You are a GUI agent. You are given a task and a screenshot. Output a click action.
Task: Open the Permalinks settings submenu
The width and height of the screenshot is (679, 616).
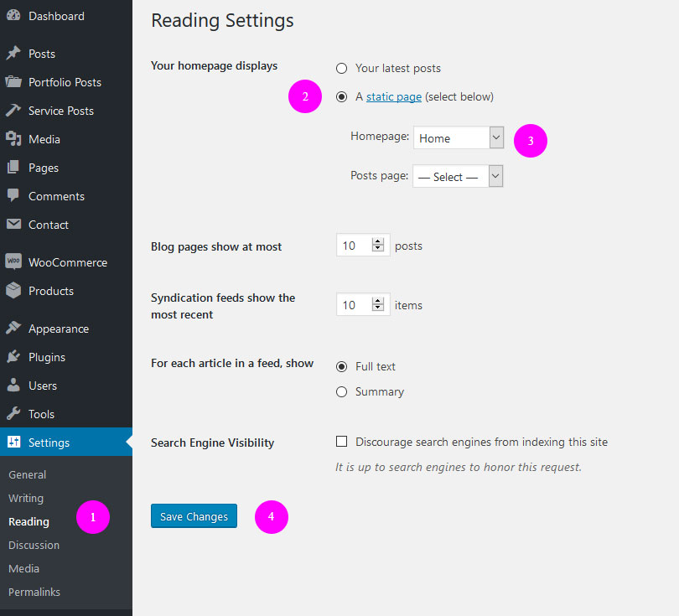click(34, 592)
